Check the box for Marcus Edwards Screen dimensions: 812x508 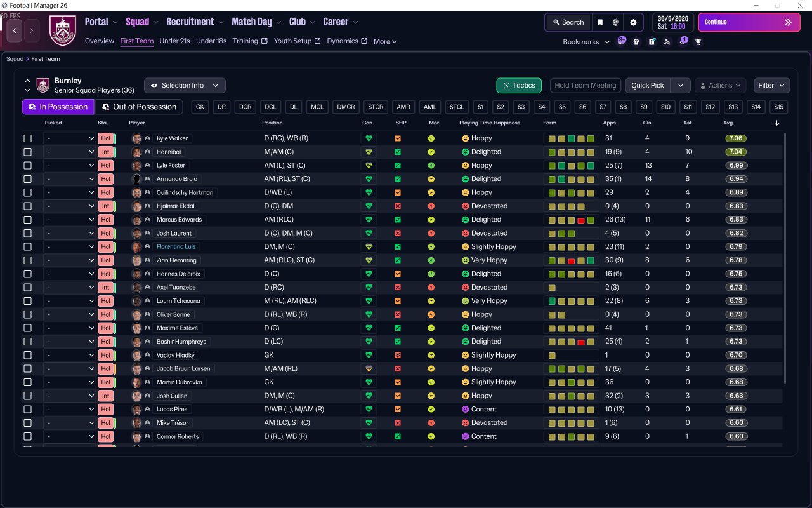pyautogui.click(x=27, y=220)
